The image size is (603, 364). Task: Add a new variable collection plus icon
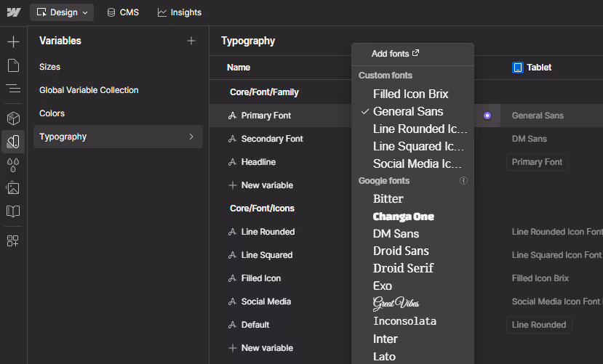point(191,41)
